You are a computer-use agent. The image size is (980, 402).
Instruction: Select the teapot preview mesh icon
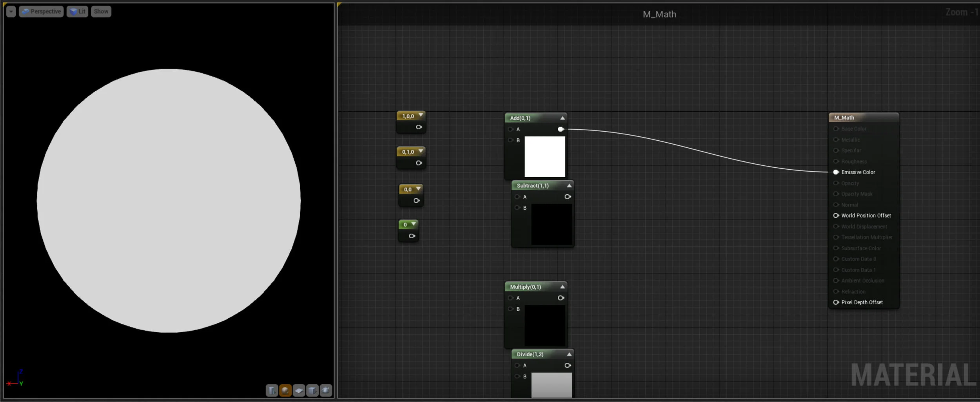pyautogui.click(x=326, y=390)
